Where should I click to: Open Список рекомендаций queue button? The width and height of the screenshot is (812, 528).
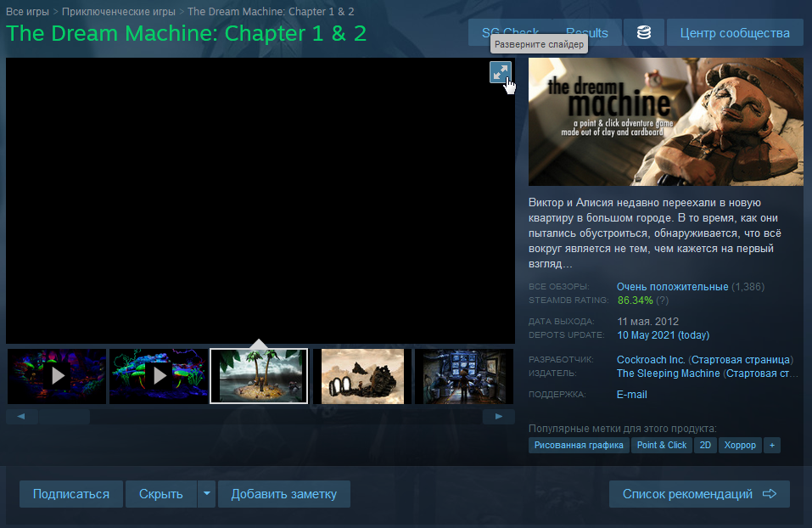[699, 494]
